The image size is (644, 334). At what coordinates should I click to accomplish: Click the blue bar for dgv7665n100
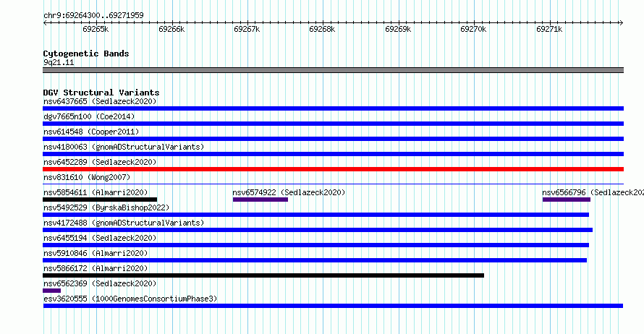333,124
